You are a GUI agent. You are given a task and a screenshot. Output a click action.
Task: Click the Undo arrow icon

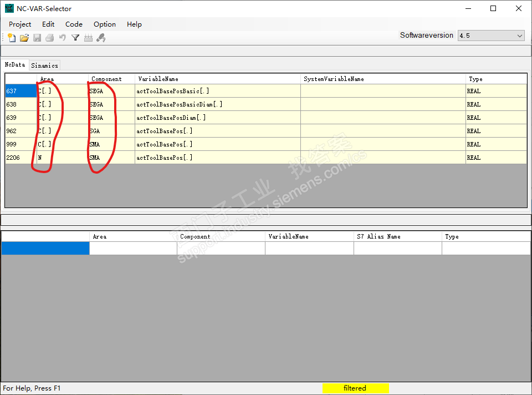63,38
